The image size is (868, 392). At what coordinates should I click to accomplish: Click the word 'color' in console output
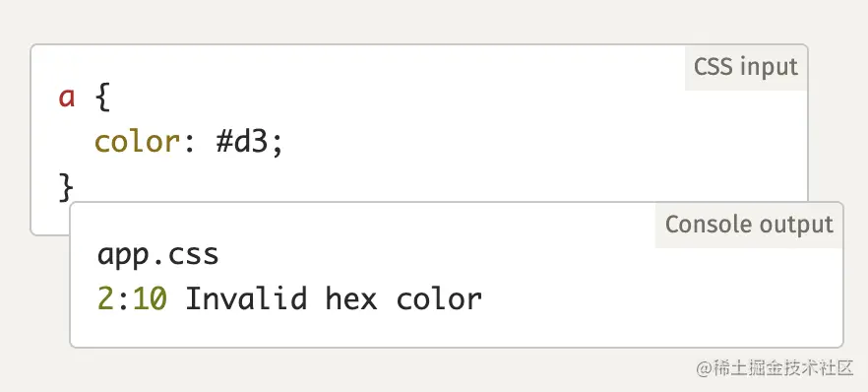[x=440, y=299]
